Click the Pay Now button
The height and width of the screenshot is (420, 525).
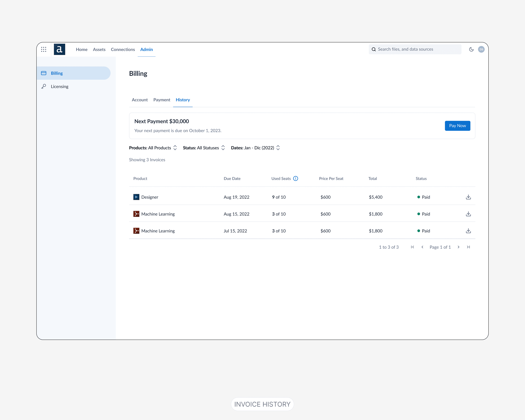coord(457,126)
